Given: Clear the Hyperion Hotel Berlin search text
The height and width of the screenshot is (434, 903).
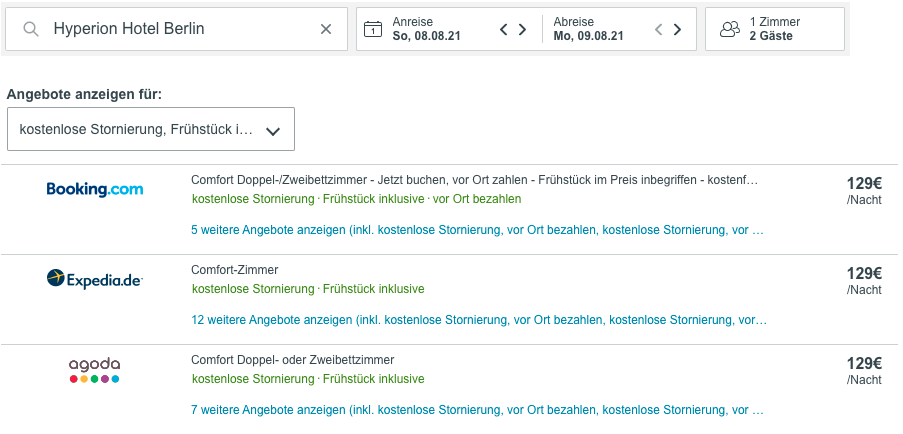Looking at the screenshot, I should 326,29.
